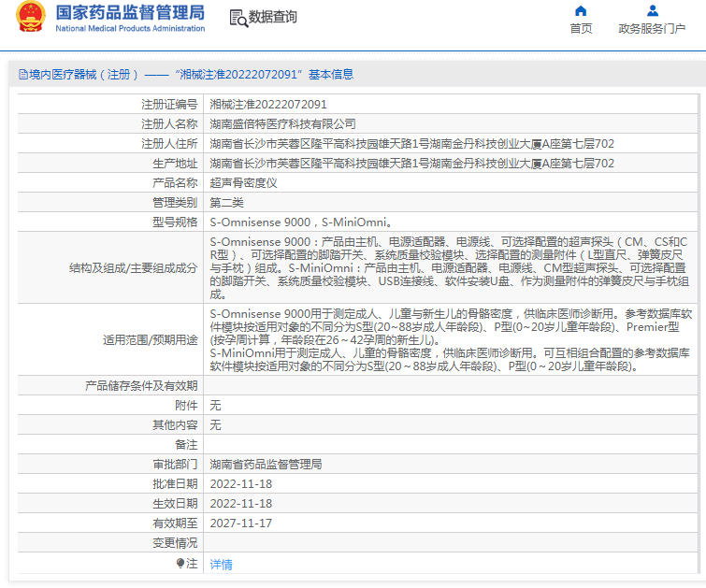Click 国家药品监督管理局 title
The width and height of the screenshot is (706, 588).
point(130,12)
